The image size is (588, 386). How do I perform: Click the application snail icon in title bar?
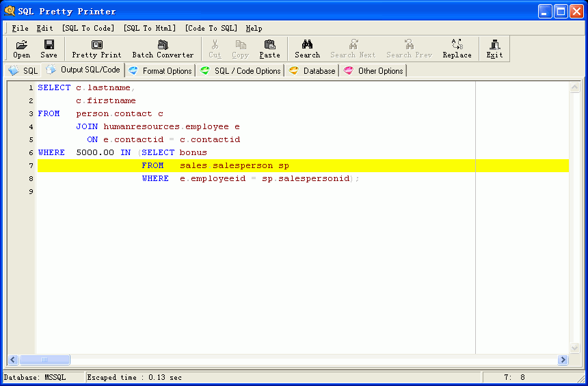tap(10, 11)
